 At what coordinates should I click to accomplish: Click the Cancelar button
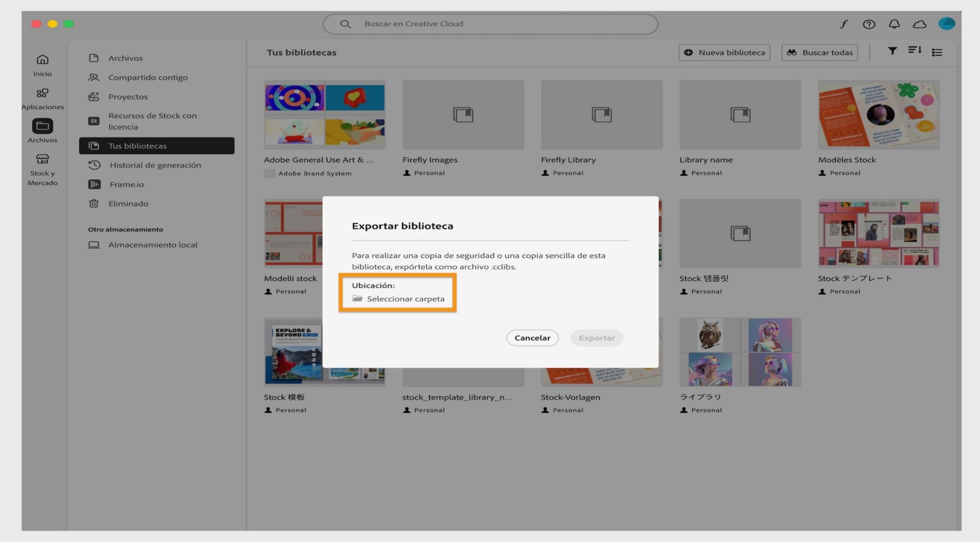click(x=532, y=338)
